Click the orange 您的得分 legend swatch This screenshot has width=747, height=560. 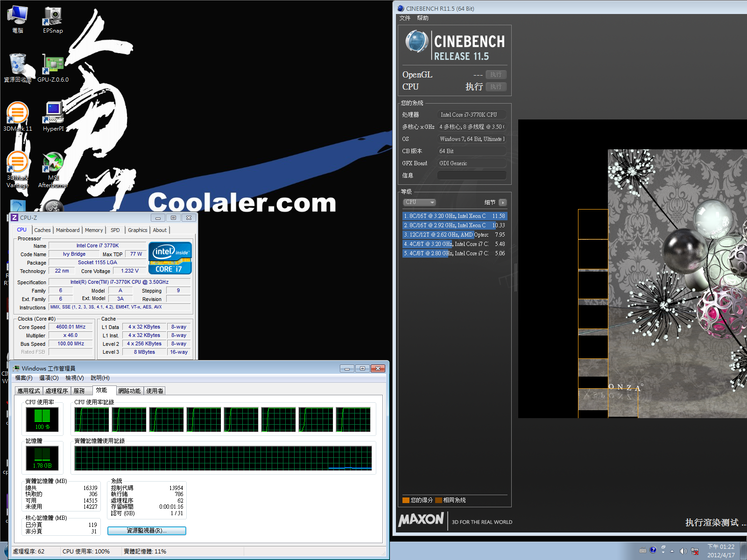[x=406, y=500]
